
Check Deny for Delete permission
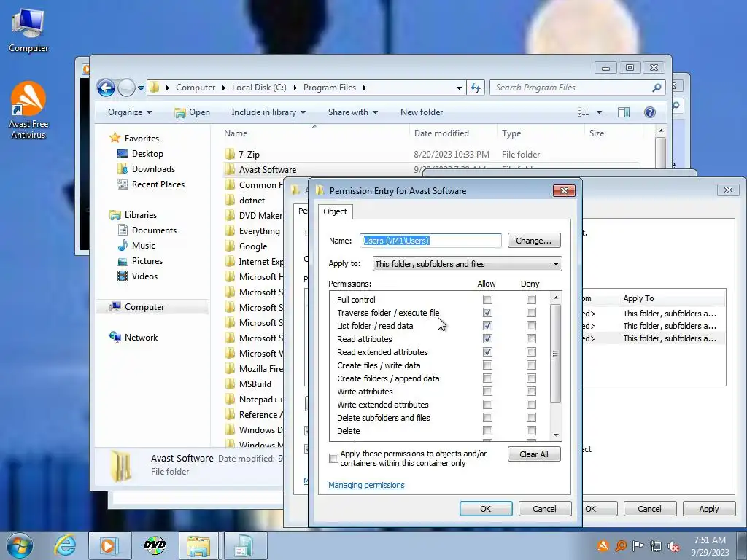(x=531, y=431)
